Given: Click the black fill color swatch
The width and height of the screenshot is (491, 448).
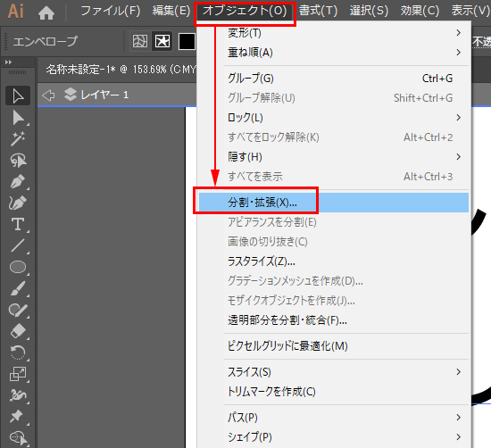Looking at the screenshot, I should pyautogui.click(x=187, y=41).
